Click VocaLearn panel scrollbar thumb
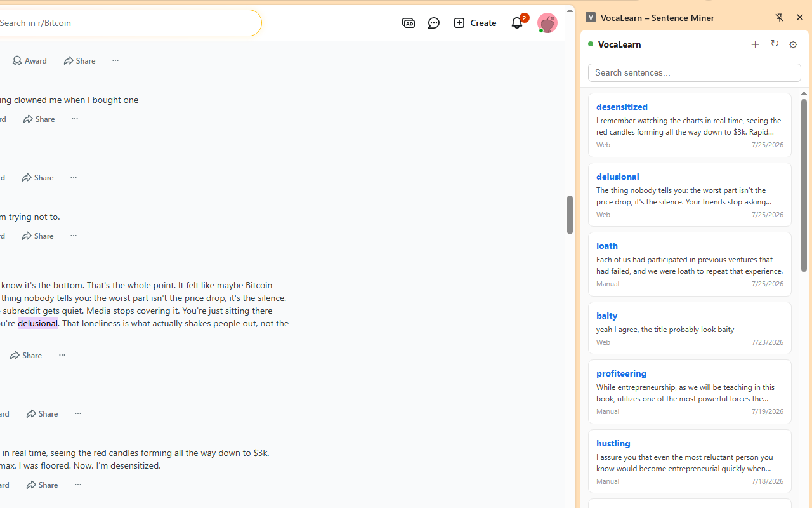 pyautogui.click(x=804, y=185)
